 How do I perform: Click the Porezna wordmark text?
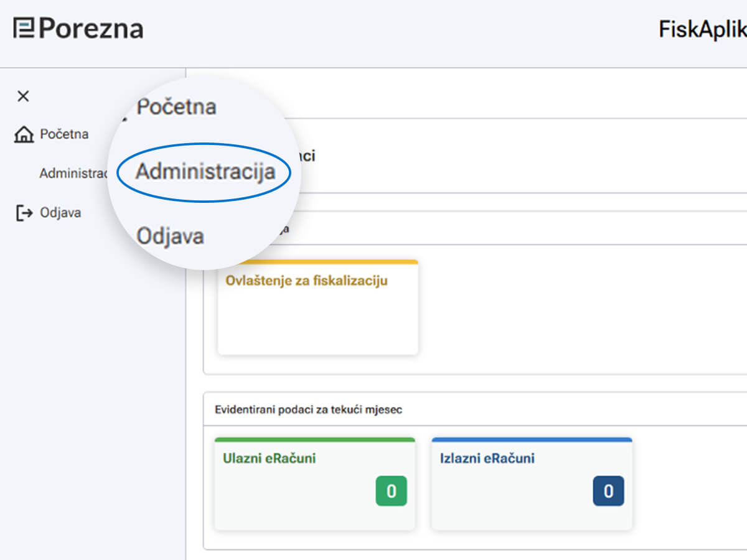[x=91, y=29]
